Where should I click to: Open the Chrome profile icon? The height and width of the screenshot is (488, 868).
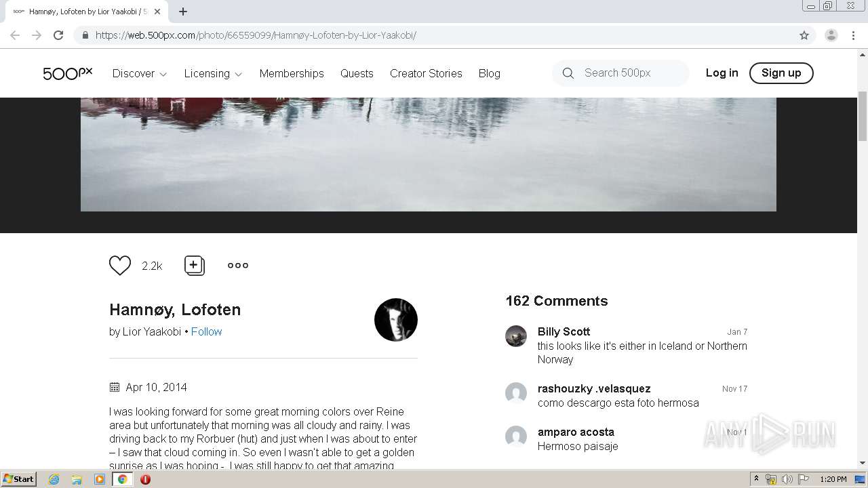(831, 35)
